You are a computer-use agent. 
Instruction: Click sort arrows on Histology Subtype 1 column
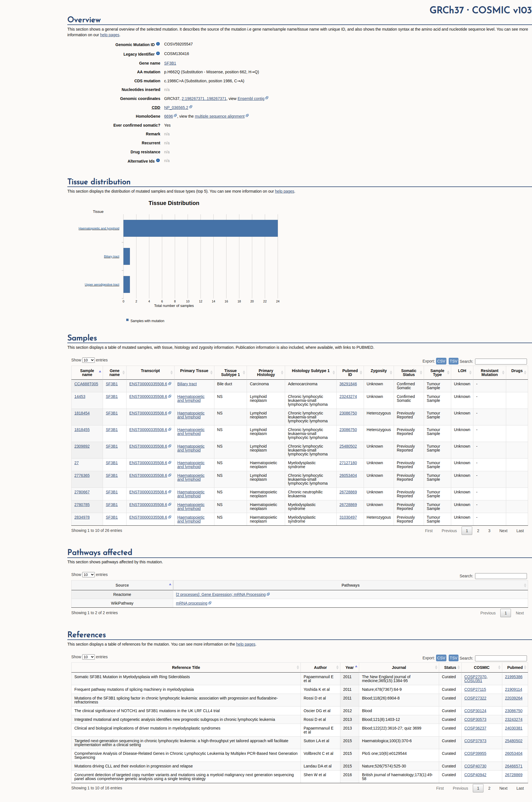tap(334, 372)
